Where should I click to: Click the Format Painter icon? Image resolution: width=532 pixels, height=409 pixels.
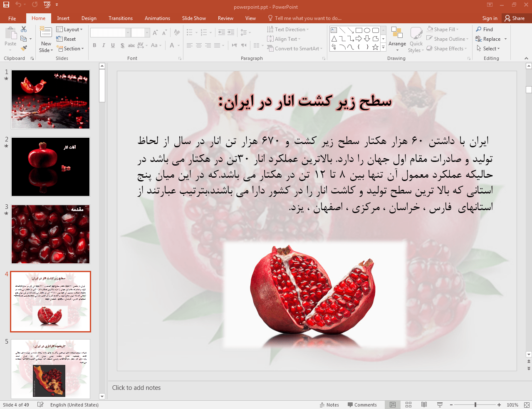(x=24, y=48)
